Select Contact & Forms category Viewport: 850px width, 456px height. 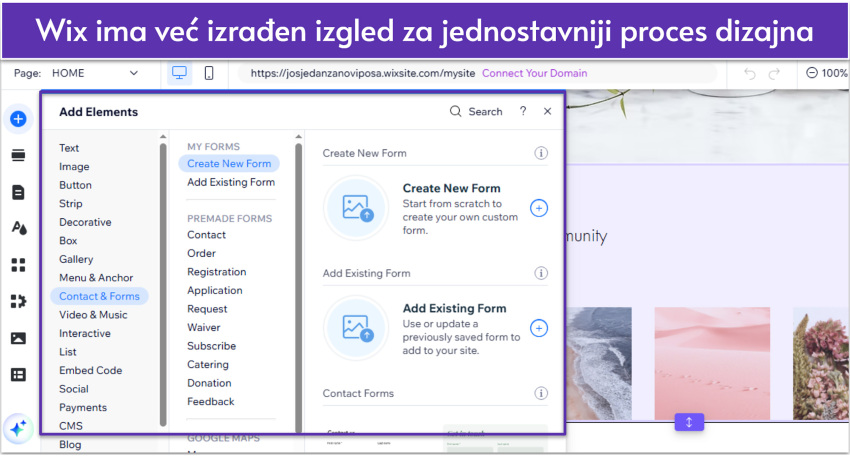pos(99,296)
